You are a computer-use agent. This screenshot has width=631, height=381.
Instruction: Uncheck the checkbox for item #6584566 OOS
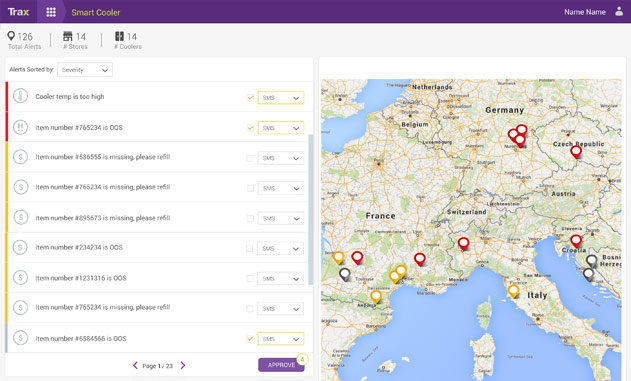(x=250, y=339)
